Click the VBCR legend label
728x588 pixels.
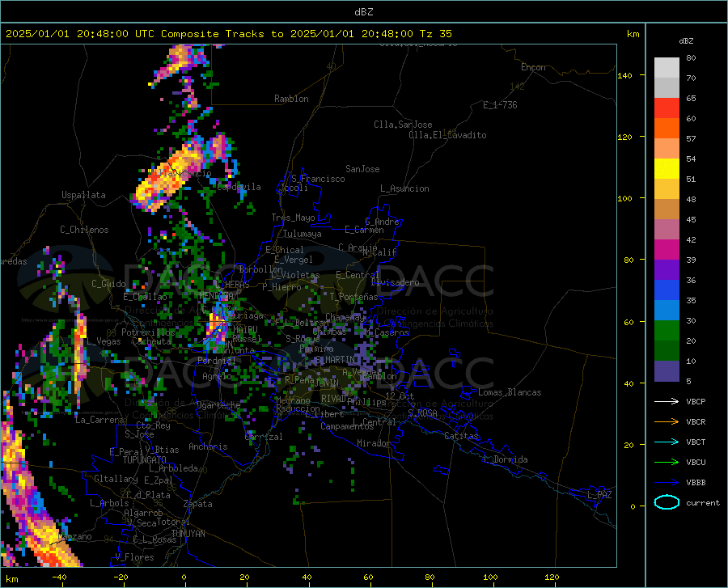tap(696, 422)
